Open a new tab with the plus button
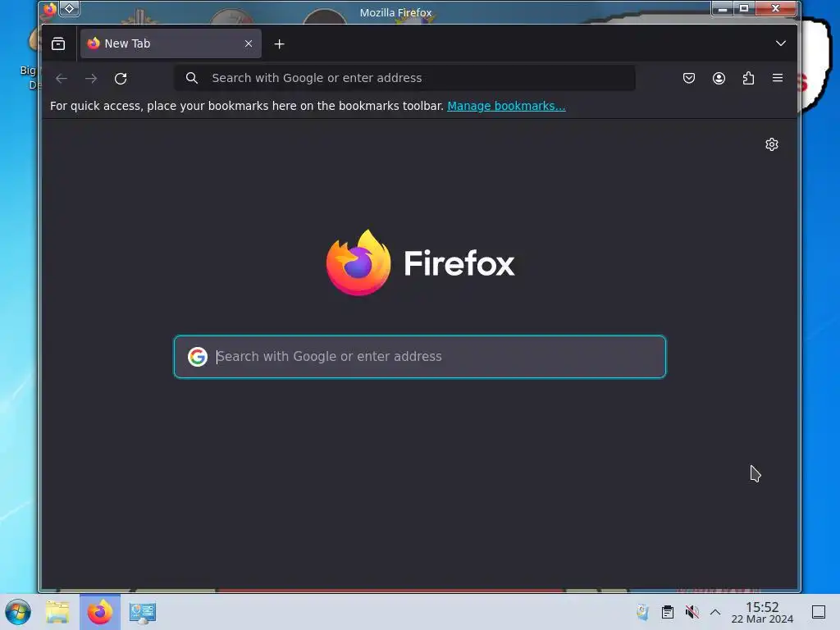 pos(279,44)
